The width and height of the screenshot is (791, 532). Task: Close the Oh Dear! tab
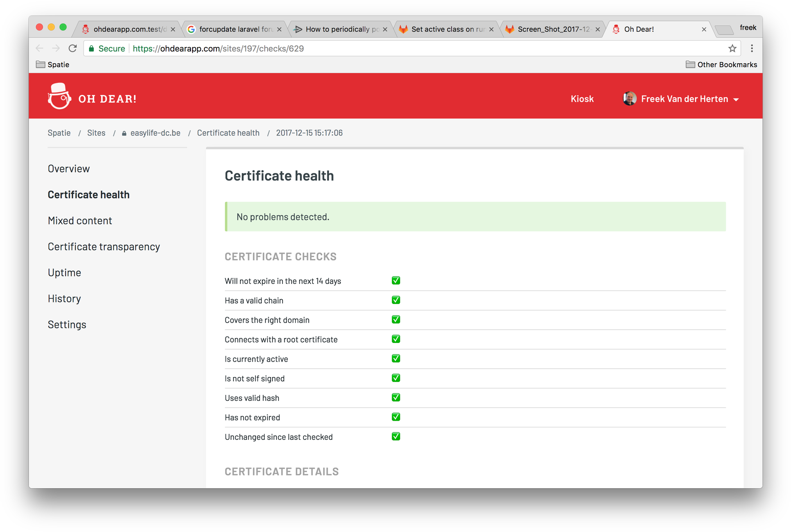click(x=704, y=29)
